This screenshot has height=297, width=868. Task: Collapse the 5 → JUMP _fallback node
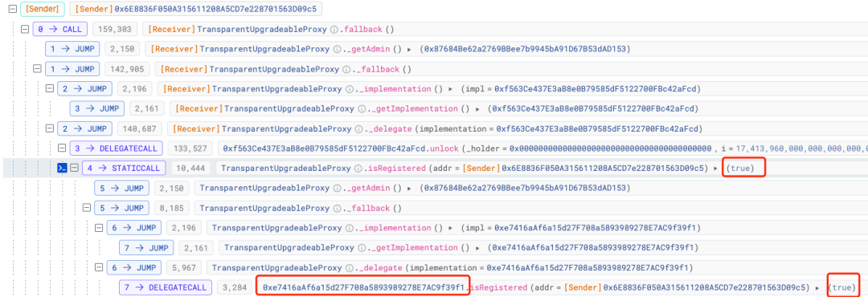86,208
